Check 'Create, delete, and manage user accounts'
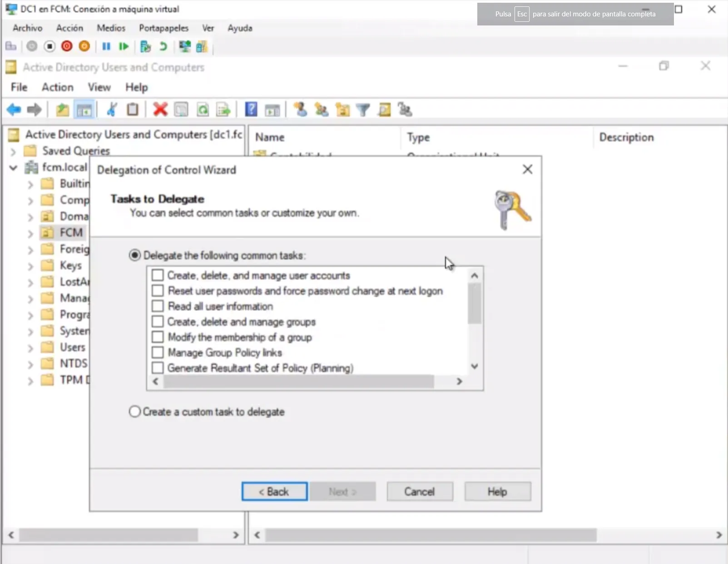The height and width of the screenshot is (564, 728). 158,275
